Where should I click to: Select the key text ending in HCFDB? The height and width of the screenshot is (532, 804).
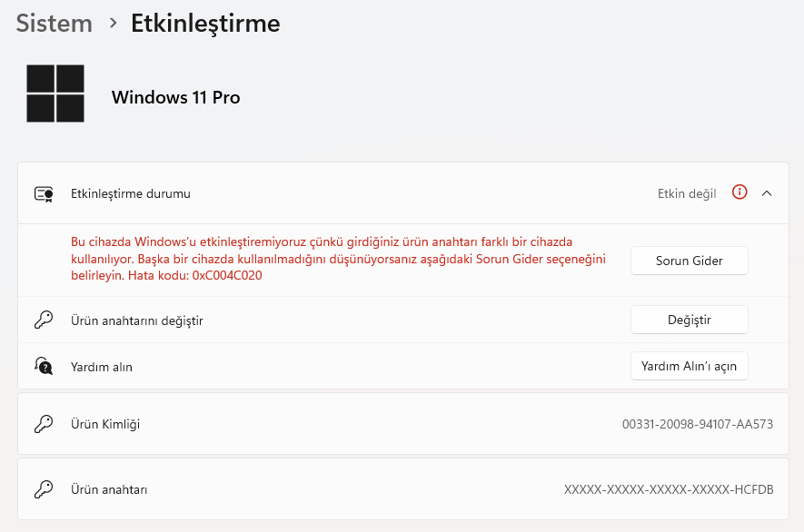(x=669, y=489)
